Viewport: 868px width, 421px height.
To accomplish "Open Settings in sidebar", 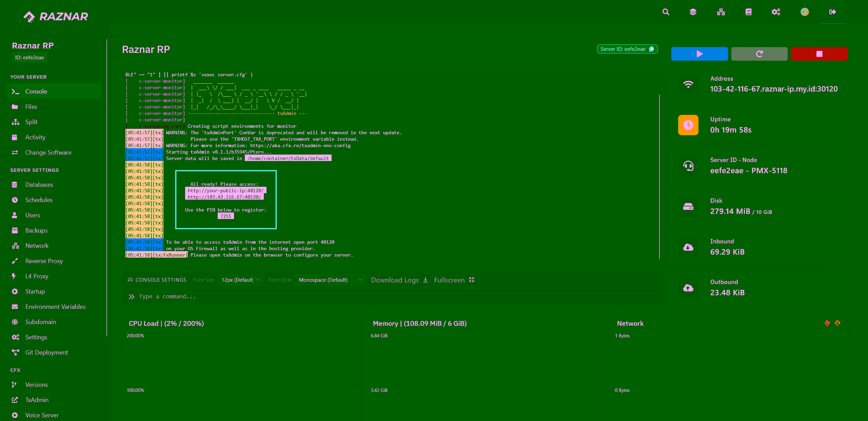I will point(54,337).
